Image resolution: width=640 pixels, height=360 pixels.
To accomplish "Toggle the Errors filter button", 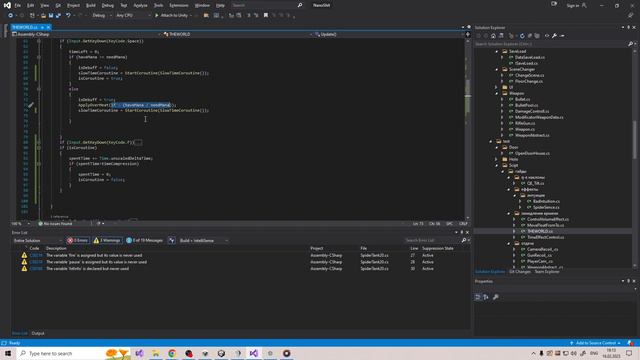I will [78, 240].
